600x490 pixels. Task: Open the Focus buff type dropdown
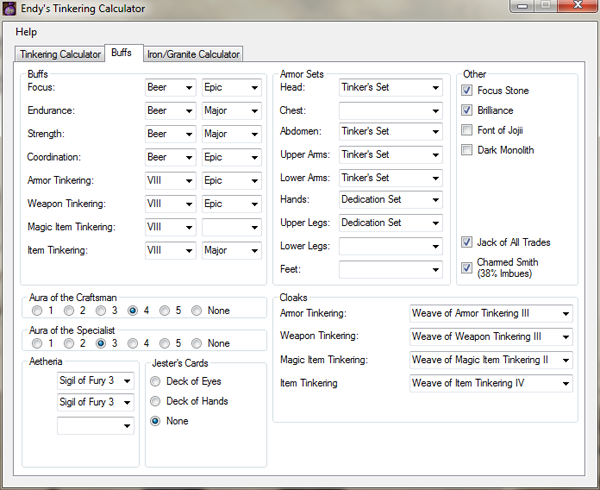pyautogui.click(x=170, y=88)
